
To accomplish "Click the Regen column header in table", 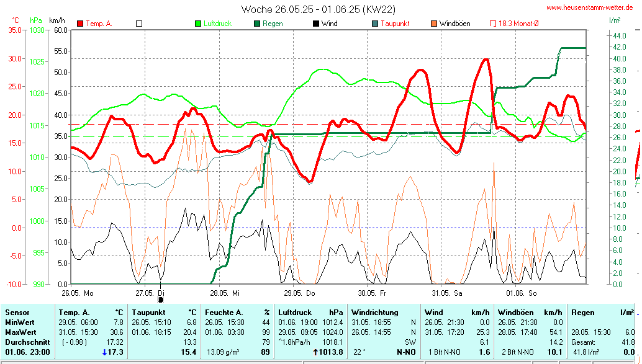I will click(582, 313).
